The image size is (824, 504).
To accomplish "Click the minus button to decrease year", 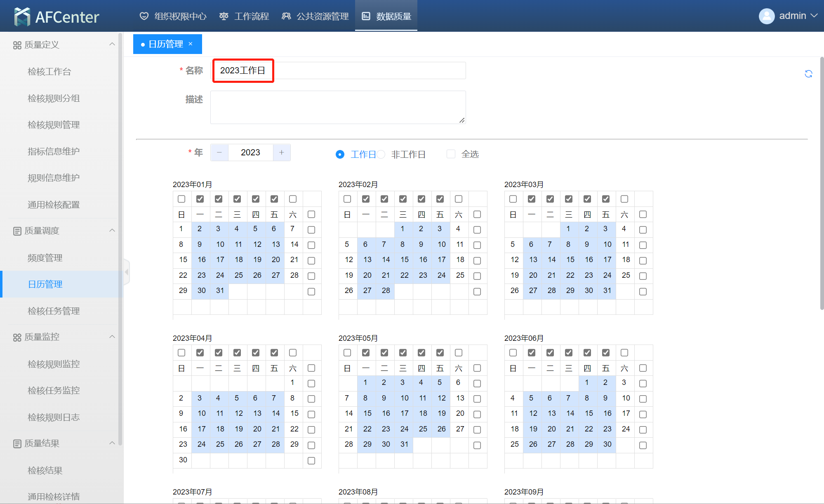I will 219,152.
